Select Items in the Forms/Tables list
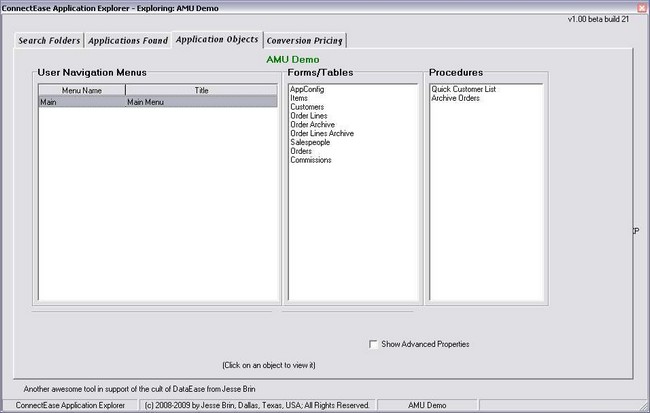Image resolution: width=650 pixels, height=413 pixels. pos(299,98)
